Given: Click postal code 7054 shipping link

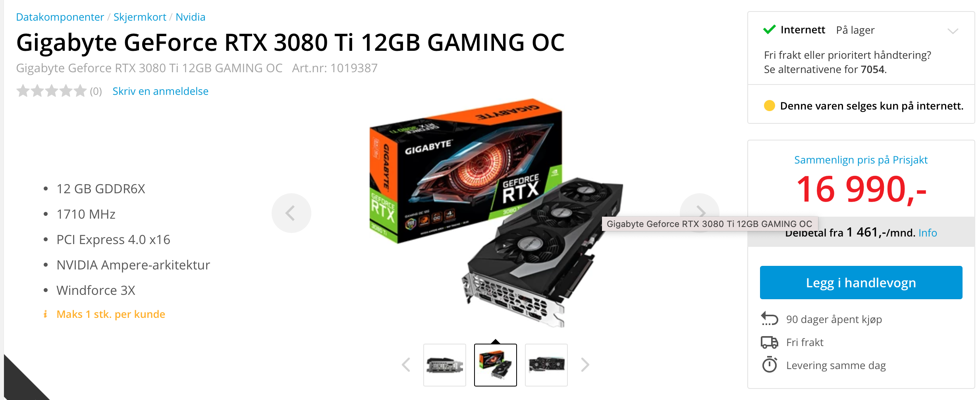Looking at the screenshot, I should 872,69.
